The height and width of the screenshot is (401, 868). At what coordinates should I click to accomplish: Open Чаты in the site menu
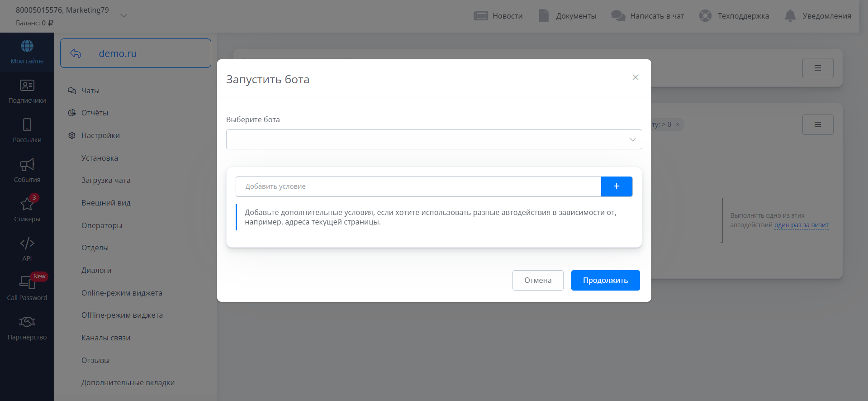(90, 91)
